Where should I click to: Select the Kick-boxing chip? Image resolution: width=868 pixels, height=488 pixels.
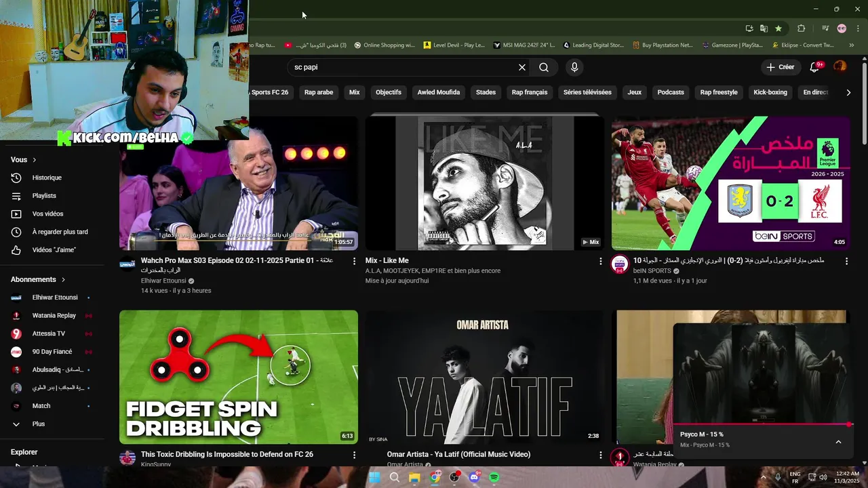coord(770,92)
